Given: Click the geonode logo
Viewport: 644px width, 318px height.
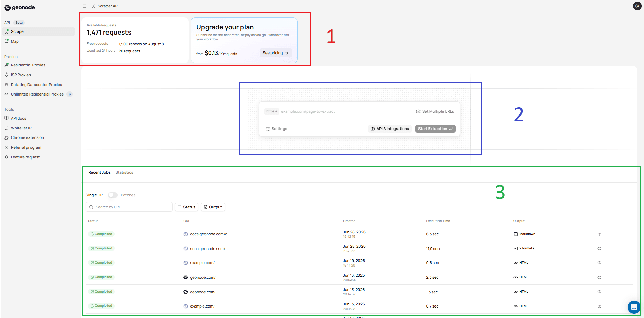Looking at the screenshot, I should [20, 7].
